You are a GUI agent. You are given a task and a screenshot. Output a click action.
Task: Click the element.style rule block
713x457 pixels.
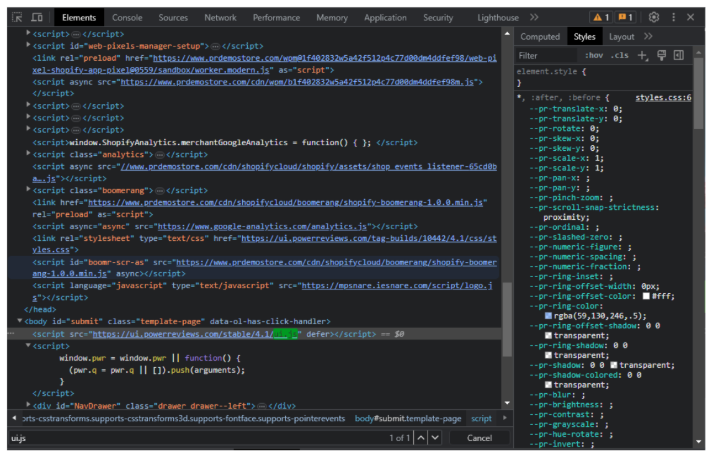tap(605, 77)
